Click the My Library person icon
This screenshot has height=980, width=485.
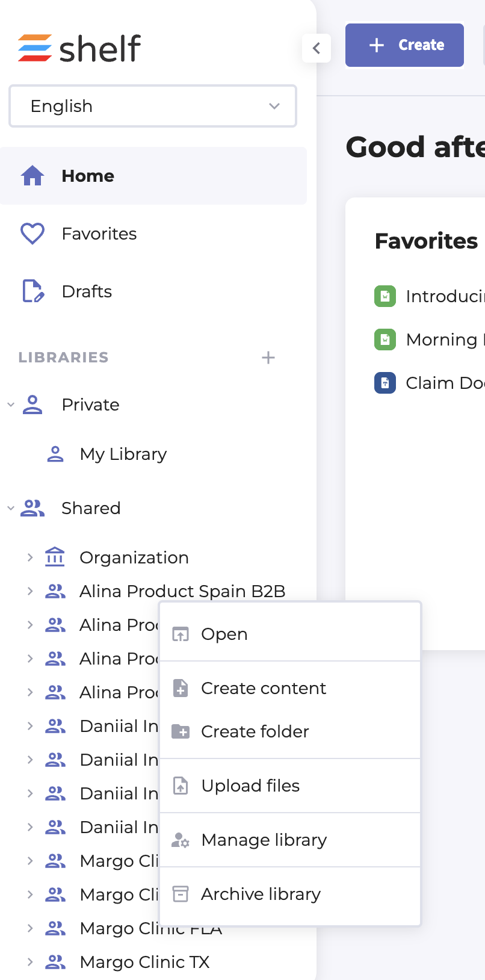pyautogui.click(x=55, y=454)
